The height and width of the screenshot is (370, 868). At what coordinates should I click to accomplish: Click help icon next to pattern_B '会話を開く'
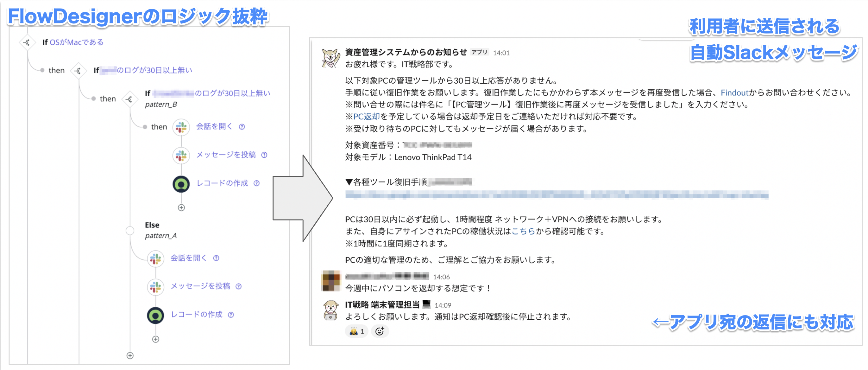tap(242, 127)
